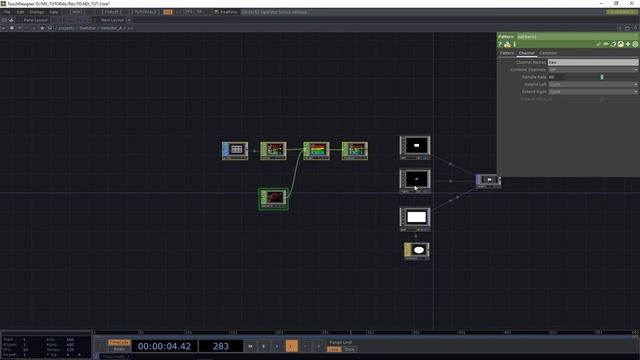Click the pane type icon in path bar
Viewport: 640px width, 360px height.
tap(11, 28)
